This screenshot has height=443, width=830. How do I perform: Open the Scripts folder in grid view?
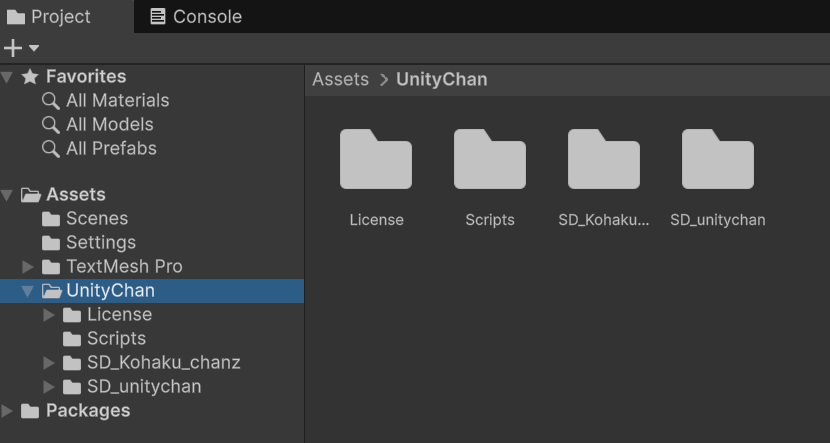pyautogui.click(x=490, y=160)
